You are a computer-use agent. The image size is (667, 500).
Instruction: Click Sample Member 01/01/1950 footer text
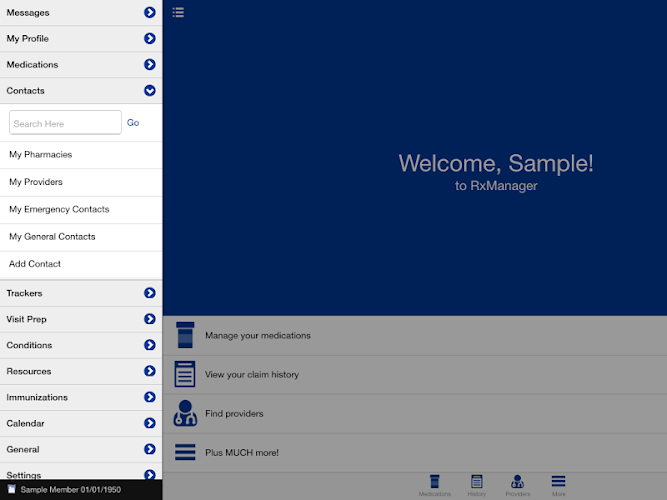point(71,490)
